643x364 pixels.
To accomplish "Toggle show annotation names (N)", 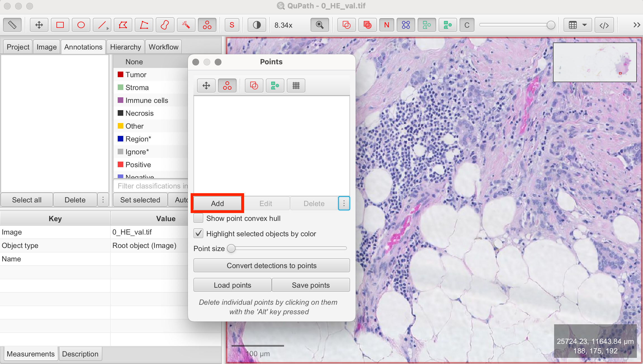I will click(x=386, y=25).
